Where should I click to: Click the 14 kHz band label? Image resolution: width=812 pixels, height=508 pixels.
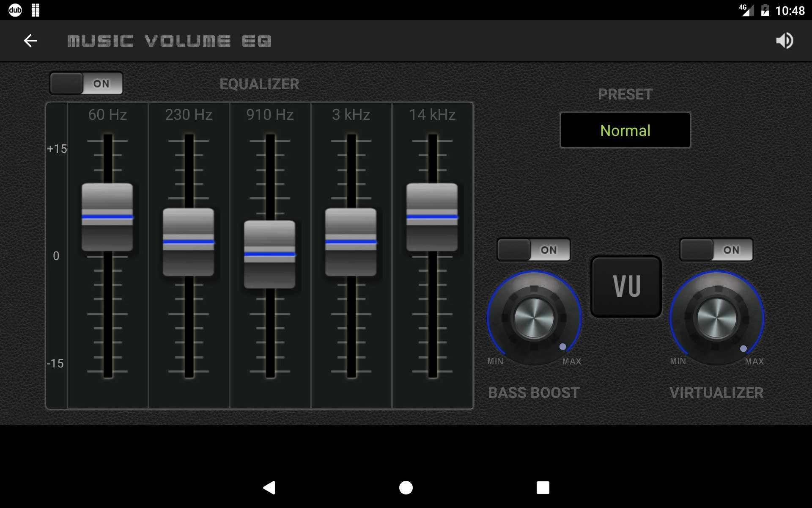point(432,115)
